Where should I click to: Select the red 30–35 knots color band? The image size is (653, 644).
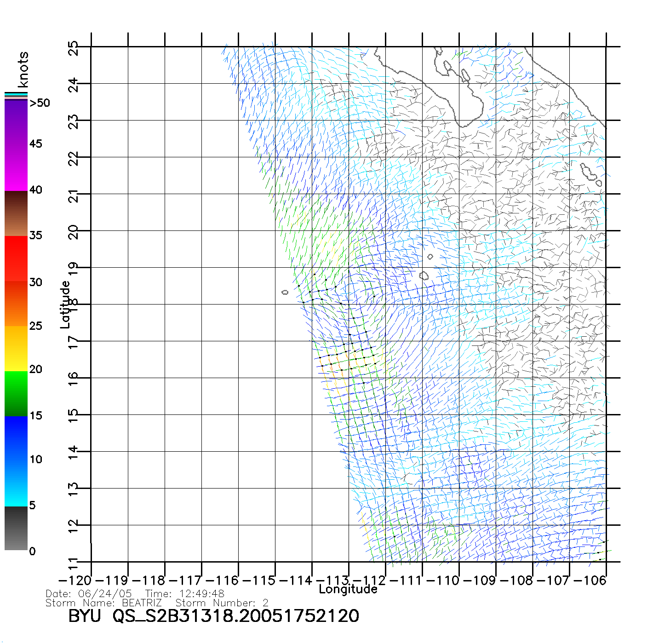[x=16, y=259]
